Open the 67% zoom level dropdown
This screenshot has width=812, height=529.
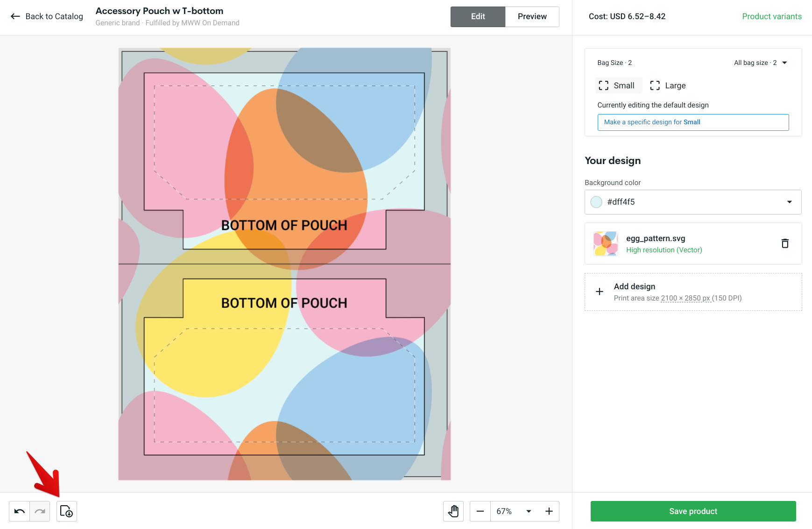tap(514, 511)
